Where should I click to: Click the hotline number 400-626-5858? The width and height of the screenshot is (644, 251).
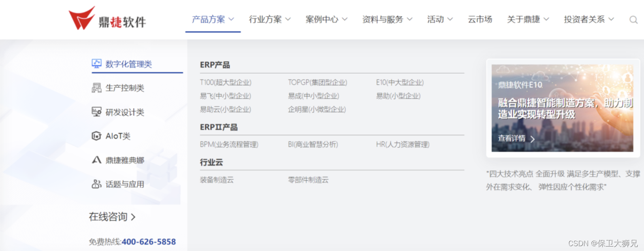coord(149,242)
